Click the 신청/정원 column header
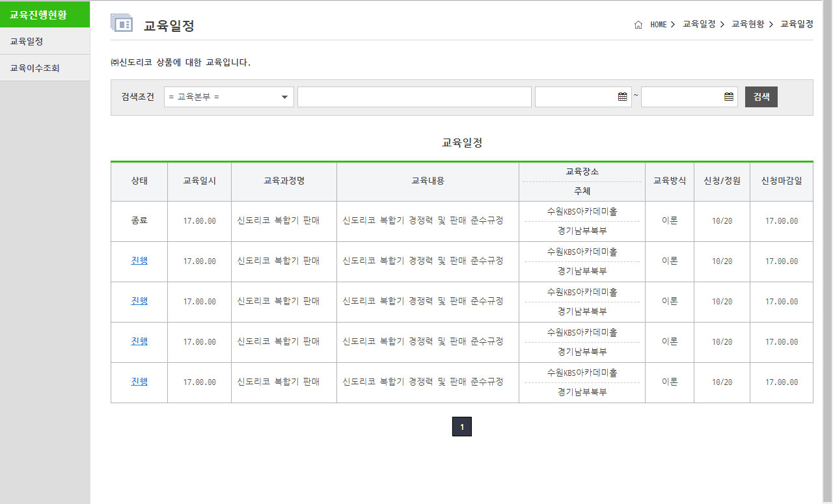This screenshot has height=504, width=833. point(722,181)
